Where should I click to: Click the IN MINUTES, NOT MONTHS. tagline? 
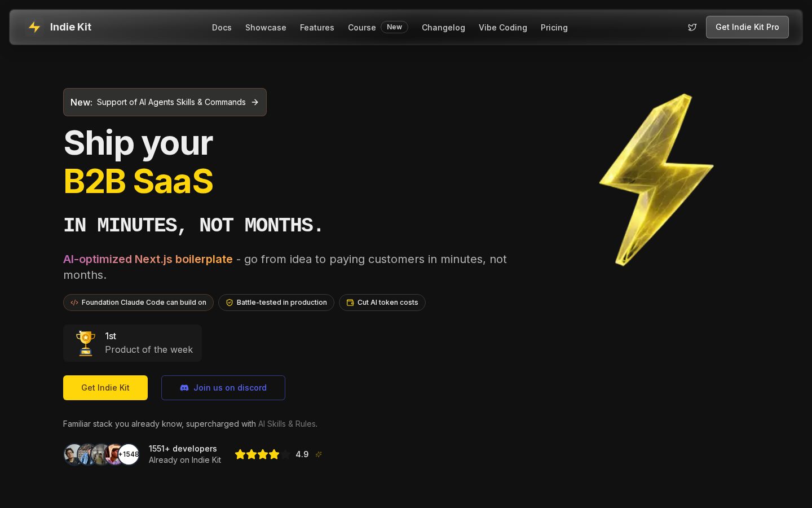pos(193,225)
